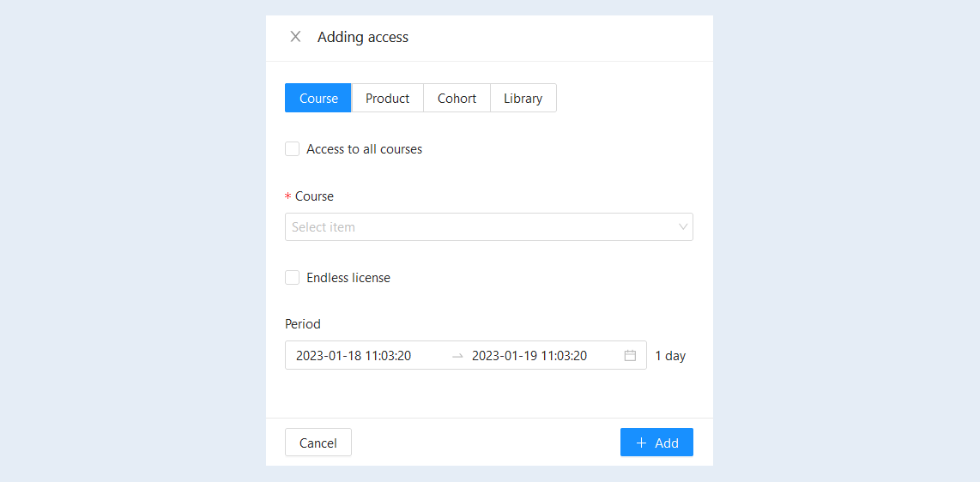Click the plus icon on Add button
Image resolution: width=980 pixels, height=482 pixels.
point(641,443)
